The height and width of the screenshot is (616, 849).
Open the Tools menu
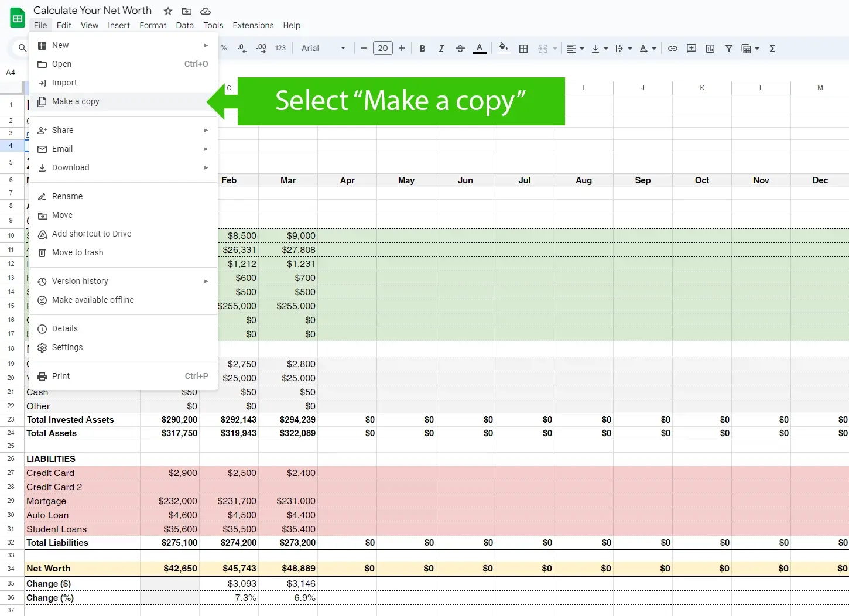213,25
